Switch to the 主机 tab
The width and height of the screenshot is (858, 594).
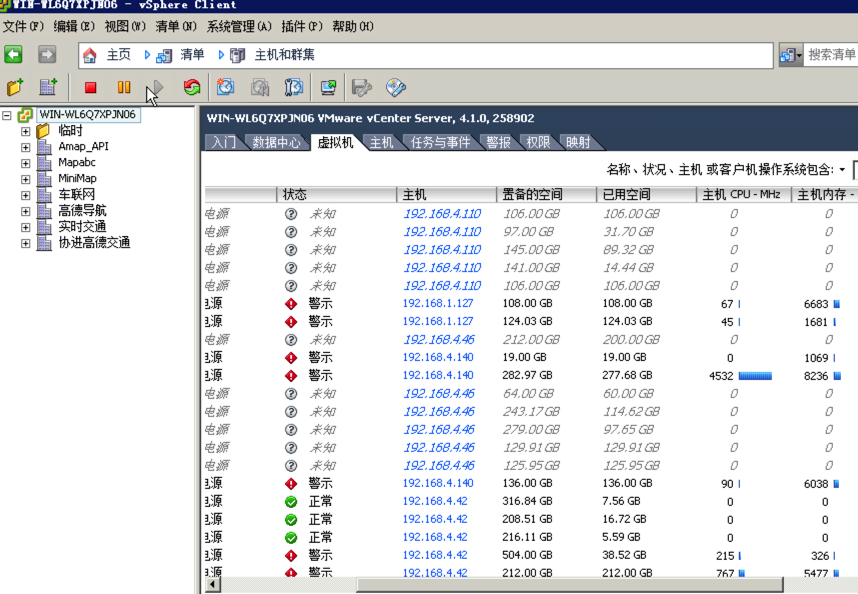(381, 143)
